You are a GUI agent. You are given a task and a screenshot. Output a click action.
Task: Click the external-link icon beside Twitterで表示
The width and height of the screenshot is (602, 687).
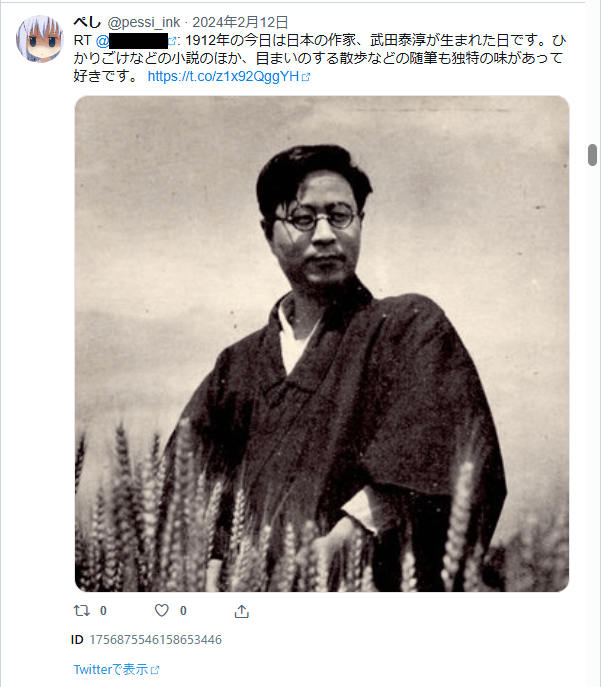pos(155,670)
